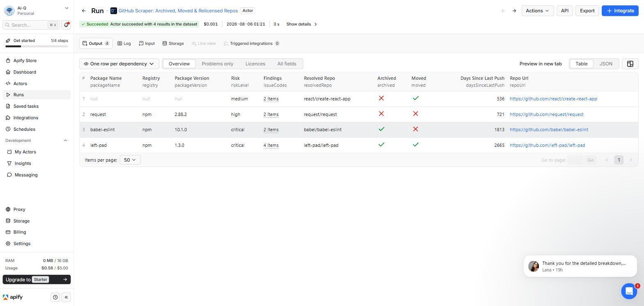Open Billing in sidebar
The width and height of the screenshot is (644, 306).
37,232
